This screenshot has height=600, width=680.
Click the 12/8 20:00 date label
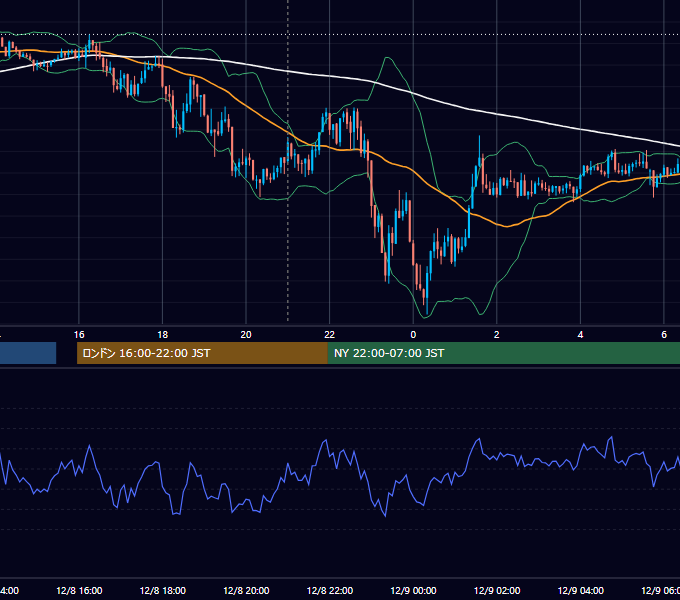click(x=246, y=590)
